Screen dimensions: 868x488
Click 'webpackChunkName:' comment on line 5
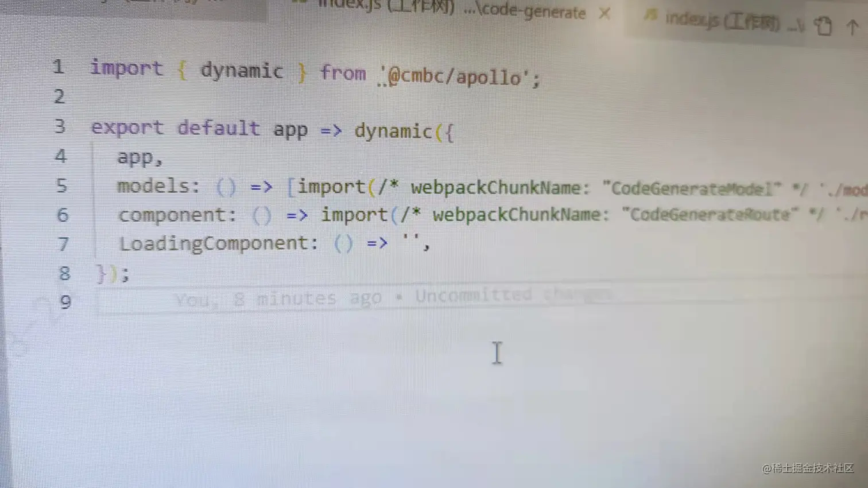(x=500, y=188)
